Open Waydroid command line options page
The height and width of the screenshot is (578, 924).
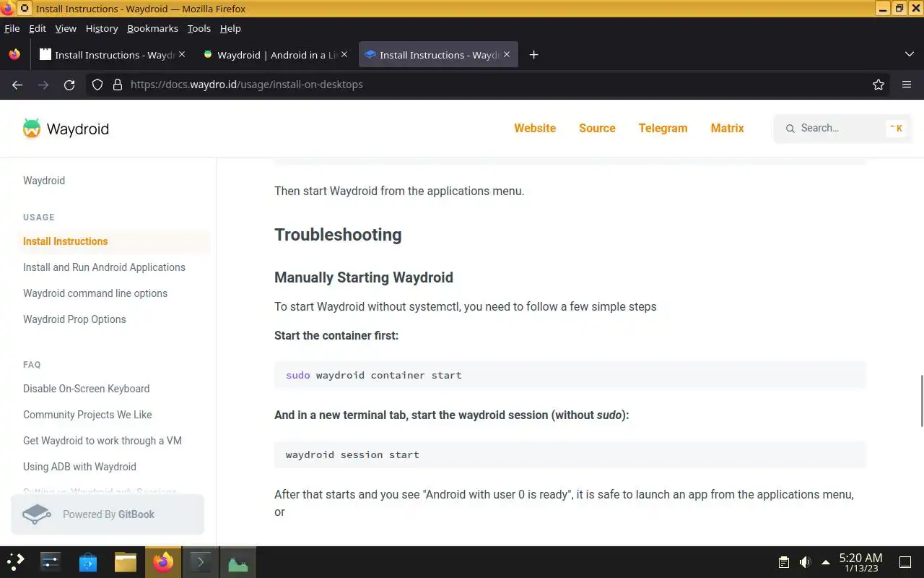pos(95,293)
